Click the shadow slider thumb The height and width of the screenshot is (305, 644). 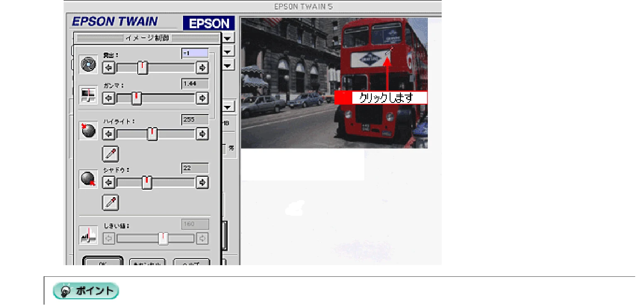(x=146, y=182)
